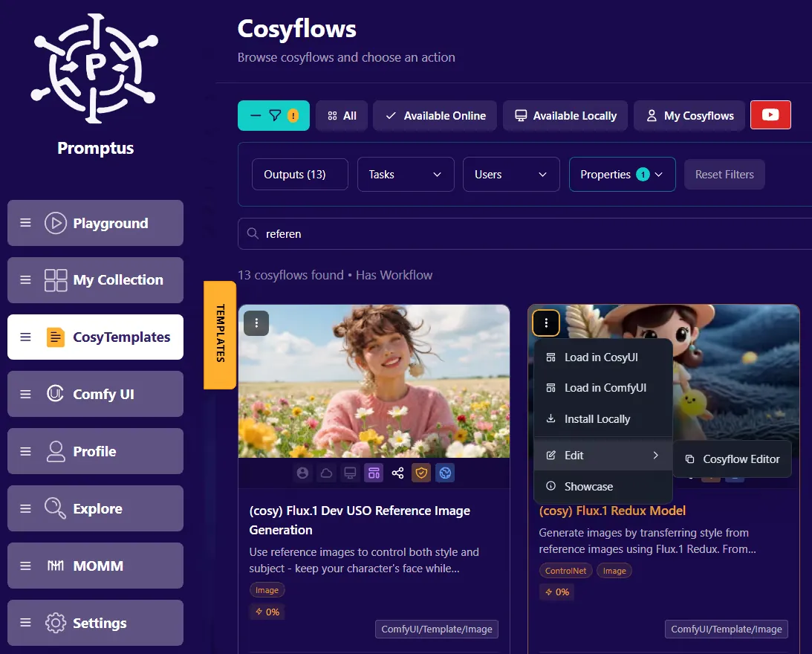Click the '13 cosyflows found' result text
Image resolution: width=812 pixels, height=654 pixels.
coord(290,275)
